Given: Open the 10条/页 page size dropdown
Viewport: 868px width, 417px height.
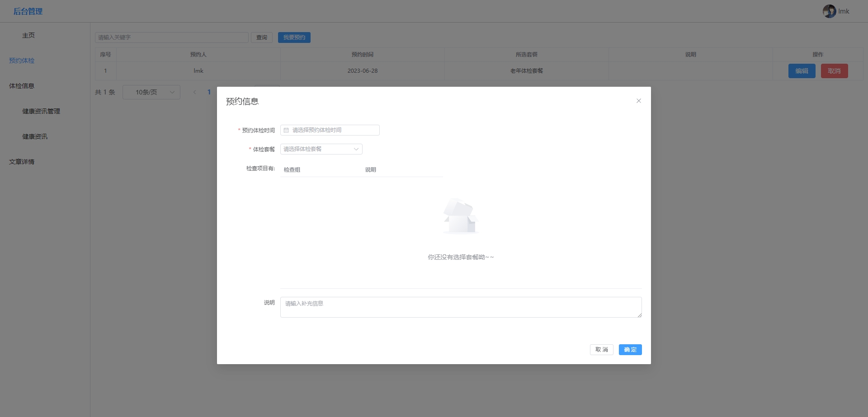Looking at the screenshot, I should pos(151,92).
